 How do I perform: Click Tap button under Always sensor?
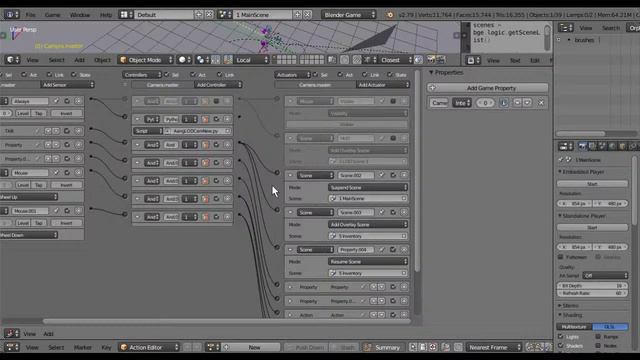39,113
